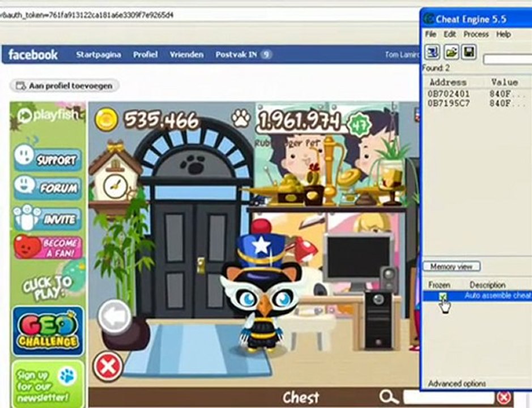Click the white back arrow button

coord(114,316)
